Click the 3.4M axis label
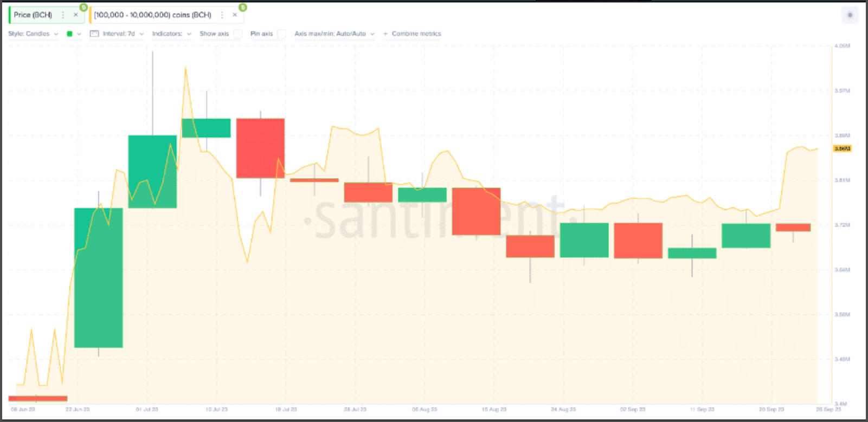The height and width of the screenshot is (422, 868). coord(841,404)
